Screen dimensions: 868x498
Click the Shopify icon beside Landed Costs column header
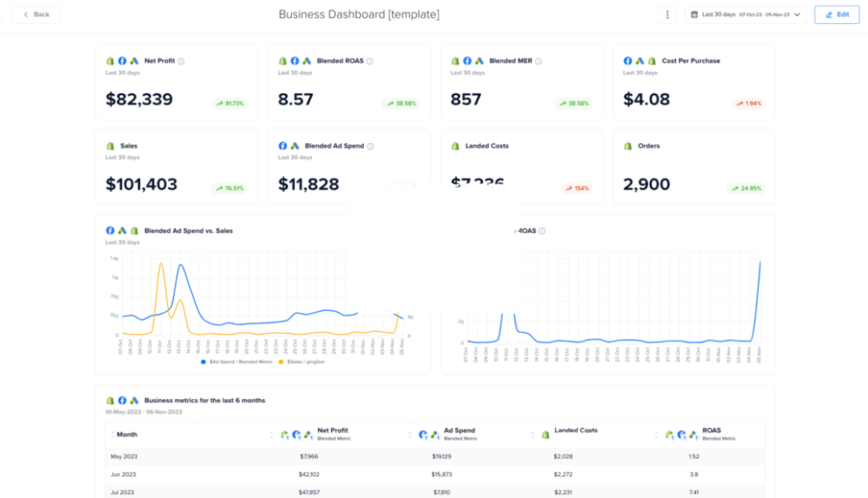tap(545, 434)
